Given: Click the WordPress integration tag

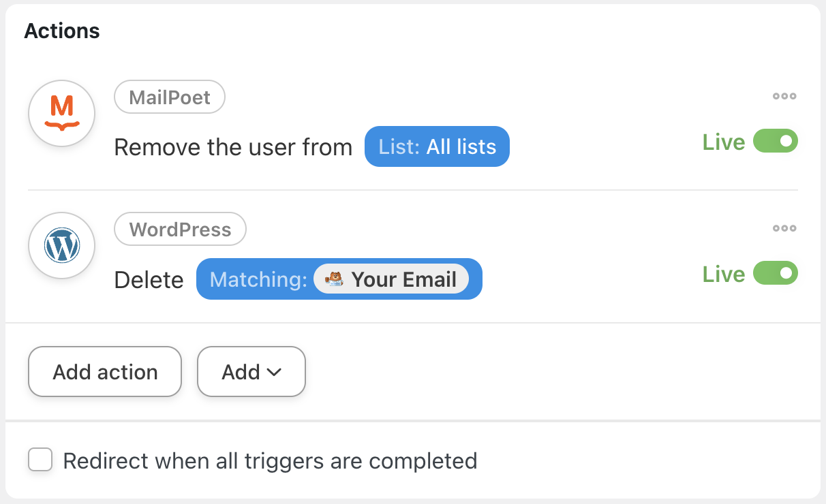Looking at the screenshot, I should [x=180, y=230].
